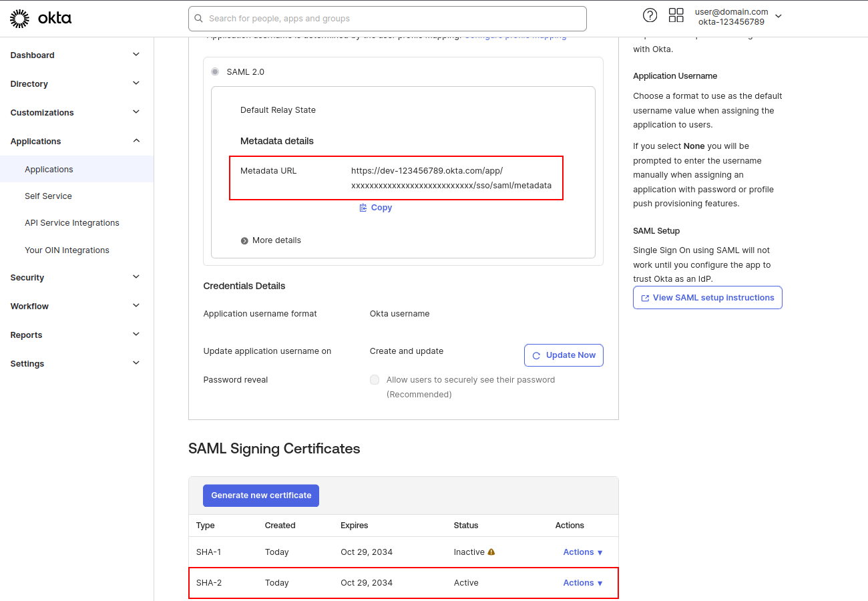Click the Okta username value
This screenshot has width=868, height=601.
399,314
